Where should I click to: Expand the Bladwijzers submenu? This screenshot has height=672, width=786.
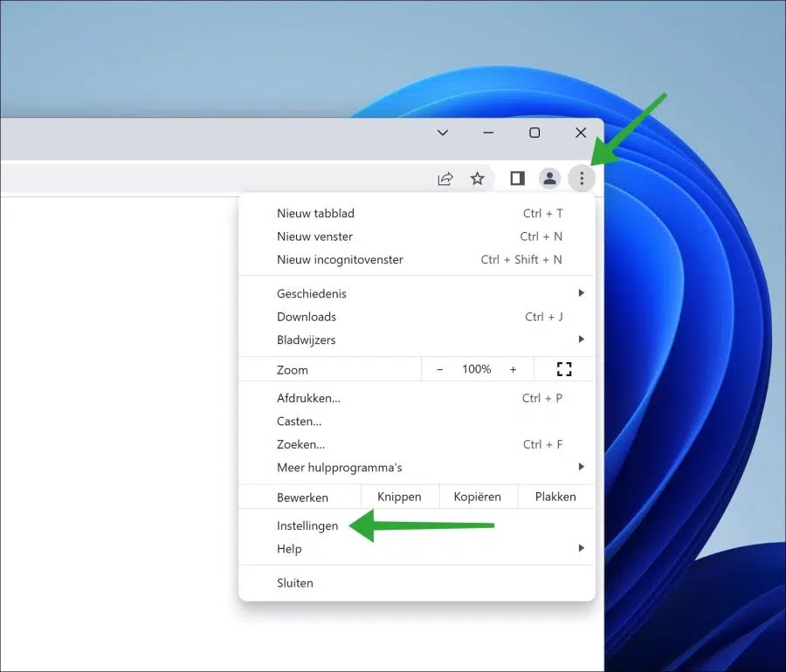417,339
